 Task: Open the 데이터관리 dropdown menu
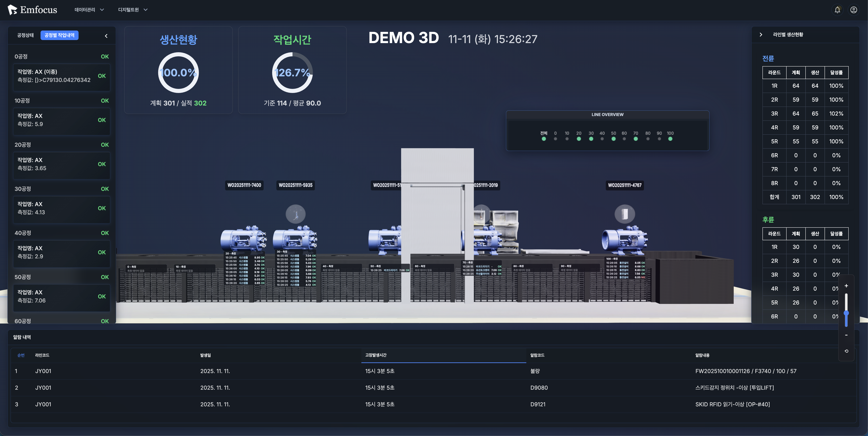[x=89, y=10]
